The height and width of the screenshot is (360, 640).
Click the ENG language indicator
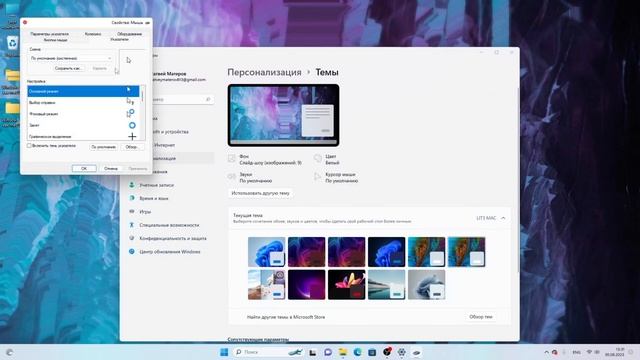pos(576,352)
